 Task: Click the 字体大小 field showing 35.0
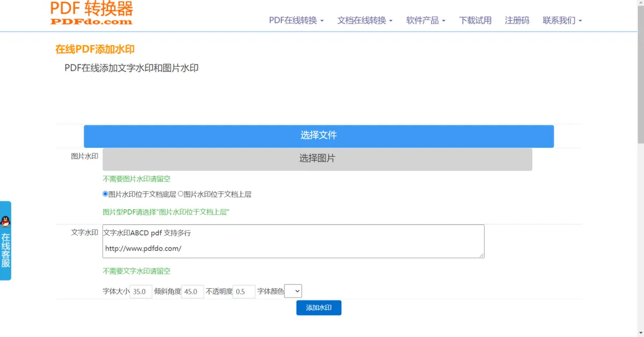click(141, 291)
